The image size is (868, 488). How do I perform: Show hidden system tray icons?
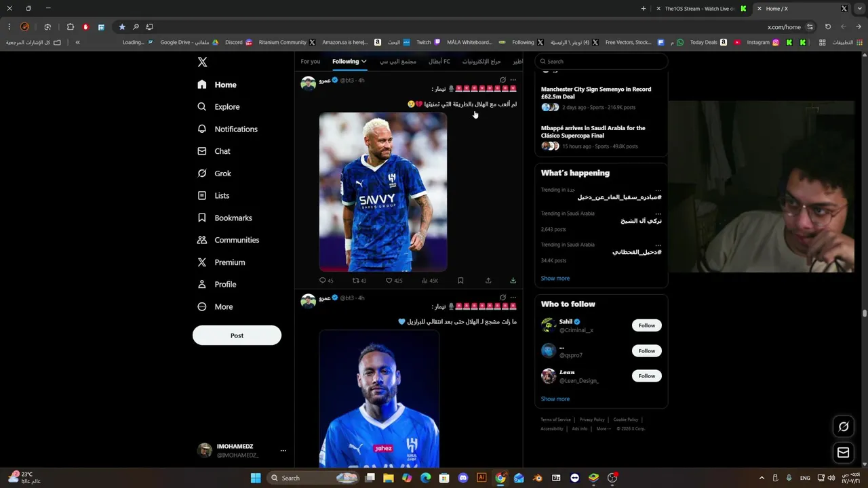[x=762, y=478]
